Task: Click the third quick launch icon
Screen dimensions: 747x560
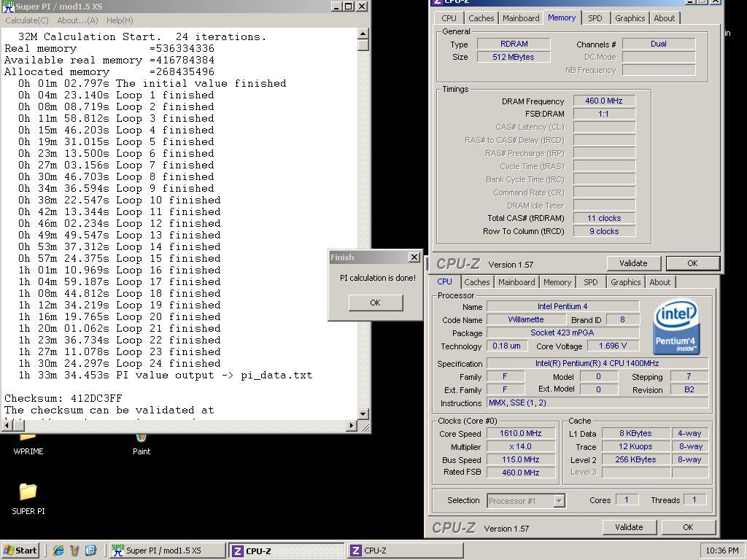Action: pyautogui.click(x=90, y=551)
